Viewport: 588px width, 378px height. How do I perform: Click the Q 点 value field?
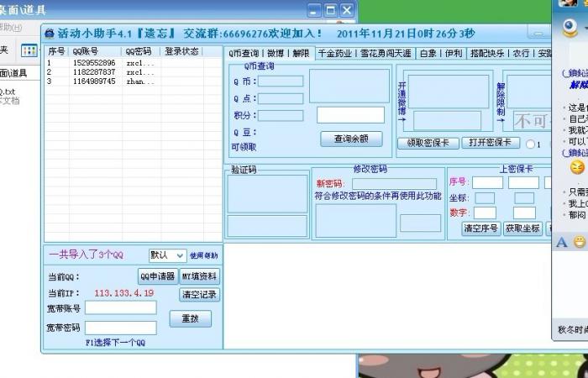tap(281, 98)
